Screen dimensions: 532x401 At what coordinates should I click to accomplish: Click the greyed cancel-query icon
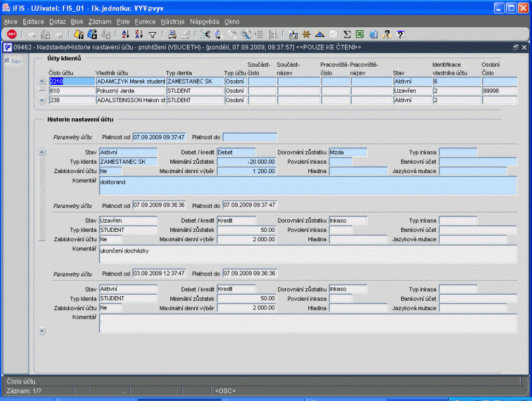(x=106, y=34)
